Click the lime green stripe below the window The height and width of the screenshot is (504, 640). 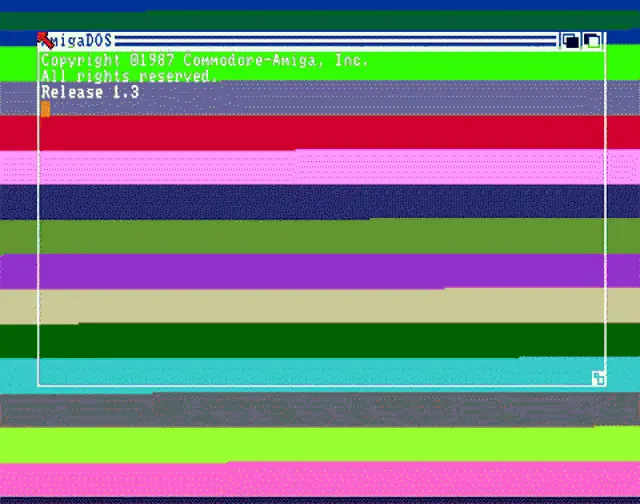[320, 444]
